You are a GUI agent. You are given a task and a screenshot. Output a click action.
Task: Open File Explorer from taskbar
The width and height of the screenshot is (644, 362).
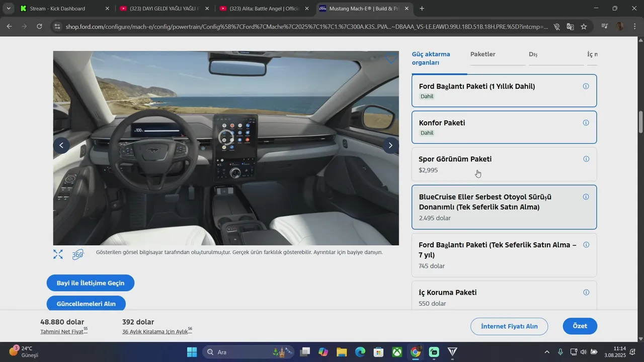tap(342, 352)
